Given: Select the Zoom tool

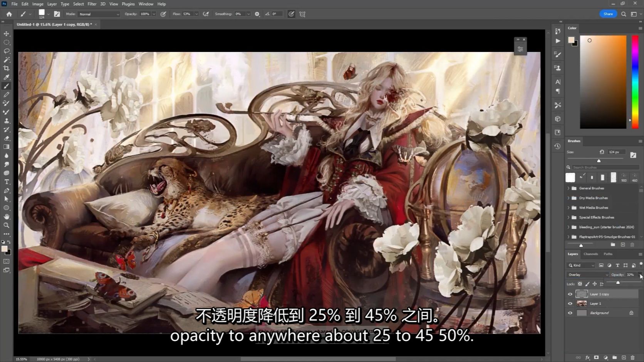Looking at the screenshot, I should coord(7,225).
